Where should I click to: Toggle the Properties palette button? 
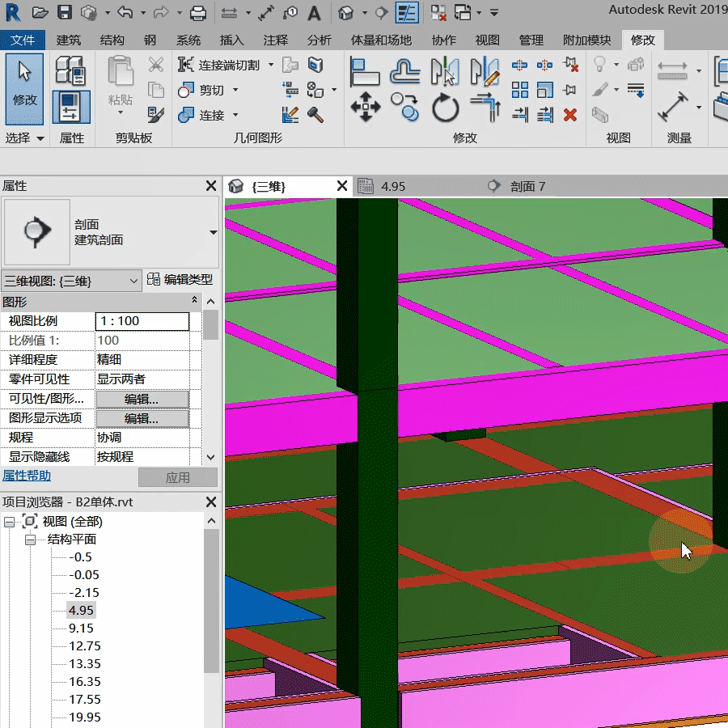pos(71,106)
